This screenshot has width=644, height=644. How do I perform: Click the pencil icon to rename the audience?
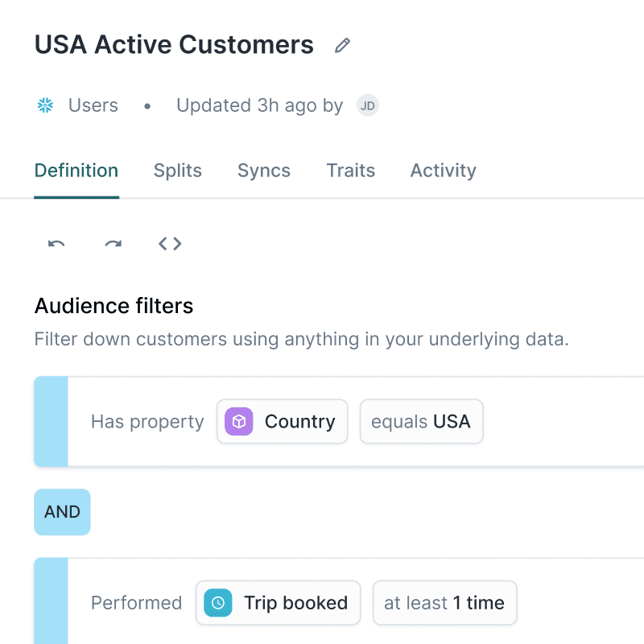click(341, 45)
